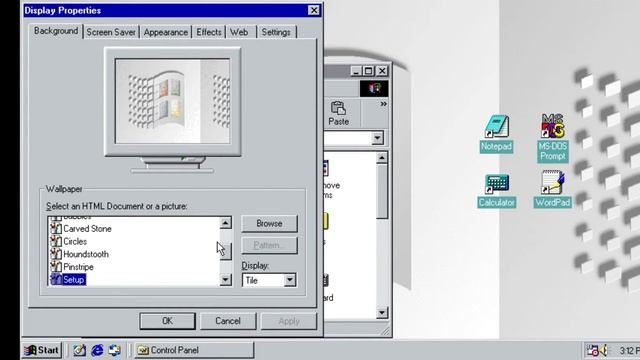Image resolution: width=640 pixels, height=360 pixels.
Task: Click Circles bitmap icon
Action: (x=56, y=242)
